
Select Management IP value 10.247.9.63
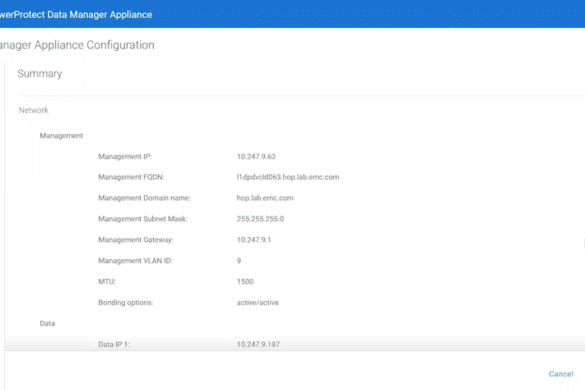256,156
